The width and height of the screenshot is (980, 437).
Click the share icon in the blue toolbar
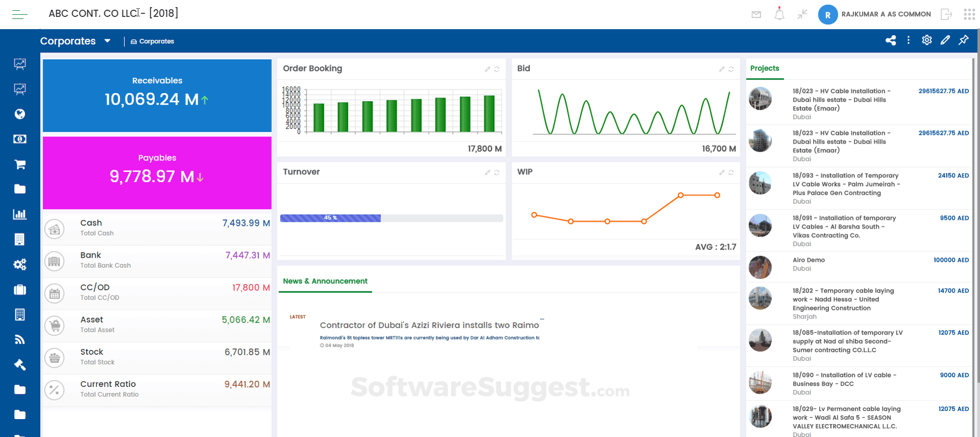pyautogui.click(x=891, y=40)
